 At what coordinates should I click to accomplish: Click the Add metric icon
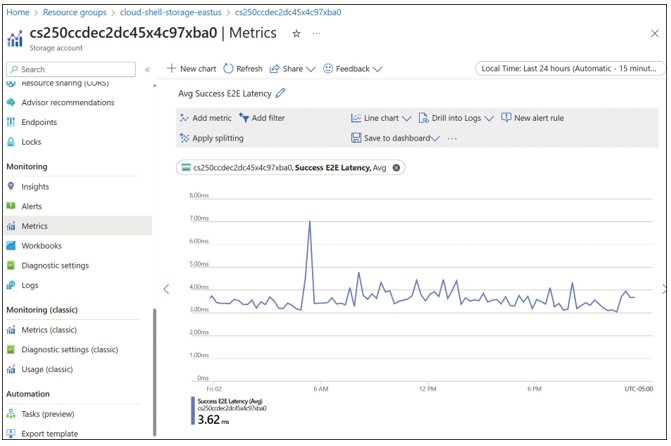184,118
